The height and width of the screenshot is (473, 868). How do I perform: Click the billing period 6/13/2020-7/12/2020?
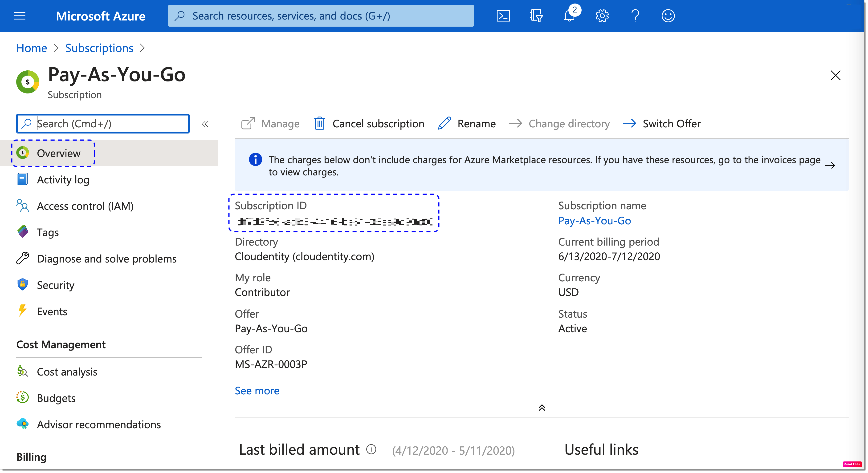pyautogui.click(x=609, y=257)
